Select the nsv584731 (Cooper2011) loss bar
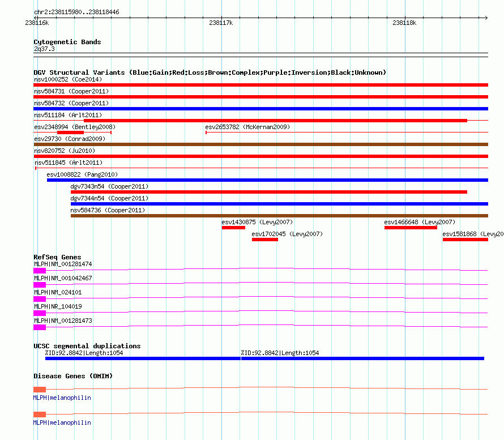 coord(260,97)
